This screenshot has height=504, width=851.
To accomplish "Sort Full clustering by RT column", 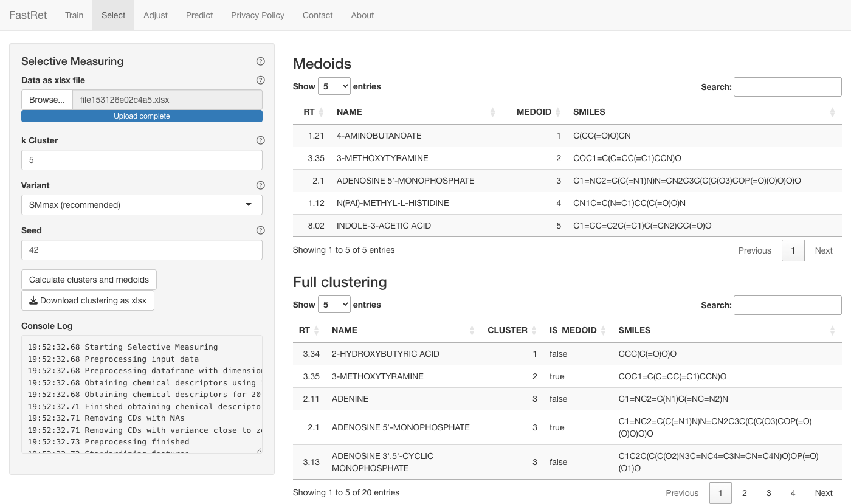I will click(x=309, y=330).
